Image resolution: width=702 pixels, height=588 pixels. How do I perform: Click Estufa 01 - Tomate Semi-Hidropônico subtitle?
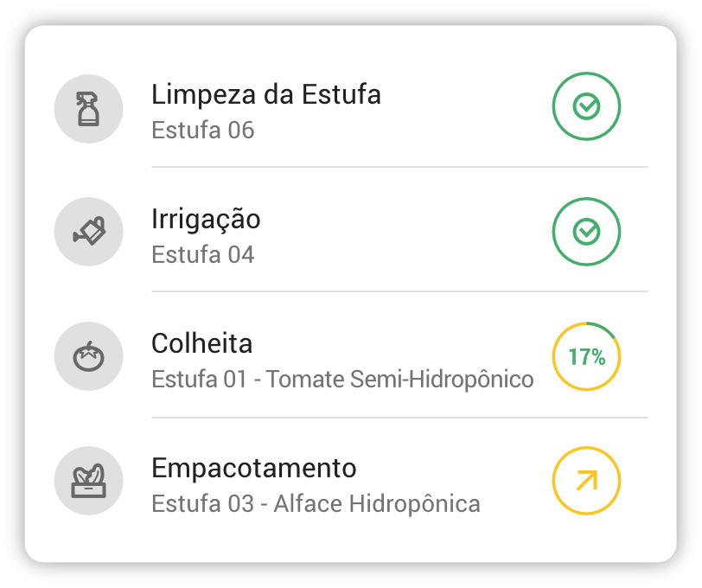342,380
